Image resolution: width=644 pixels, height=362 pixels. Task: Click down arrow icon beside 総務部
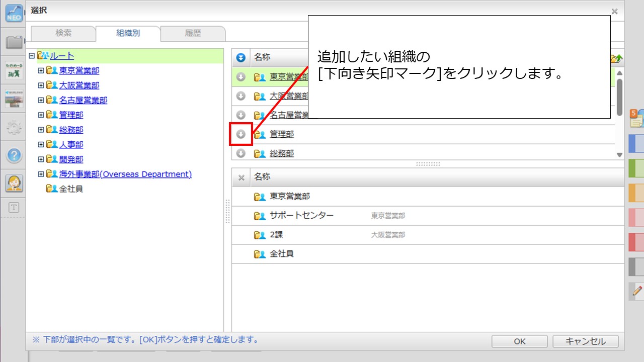pos(241,154)
